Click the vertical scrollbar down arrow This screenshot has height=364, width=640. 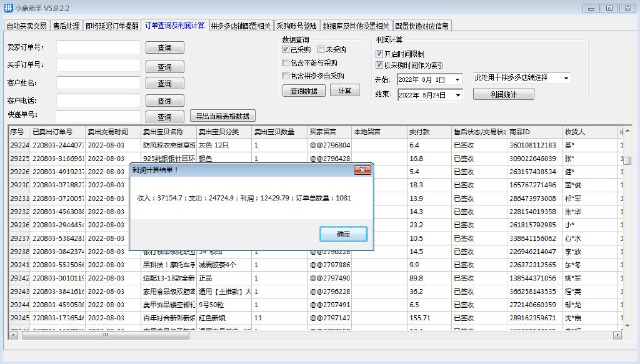coord(627,326)
